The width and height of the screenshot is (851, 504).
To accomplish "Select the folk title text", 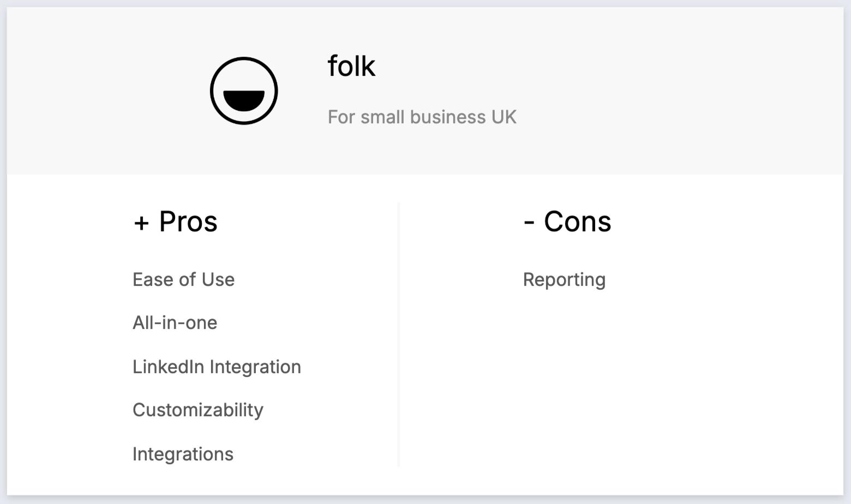I will 351,66.
